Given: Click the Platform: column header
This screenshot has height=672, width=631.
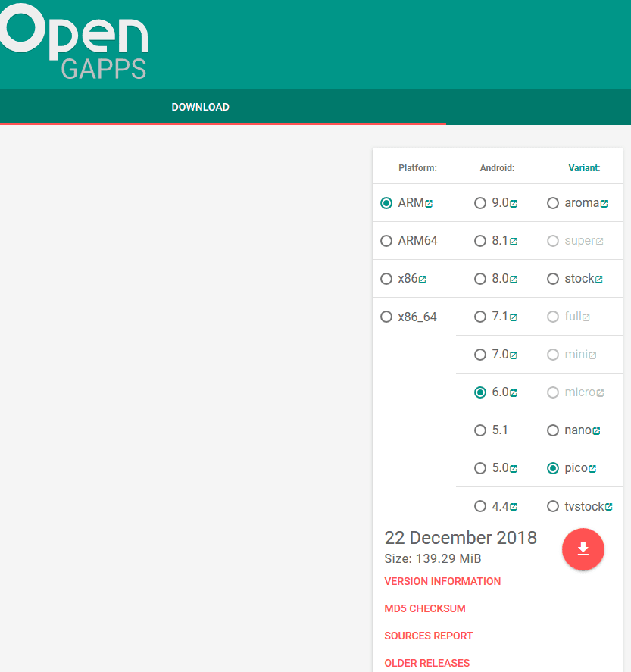Looking at the screenshot, I should click(x=417, y=168).
